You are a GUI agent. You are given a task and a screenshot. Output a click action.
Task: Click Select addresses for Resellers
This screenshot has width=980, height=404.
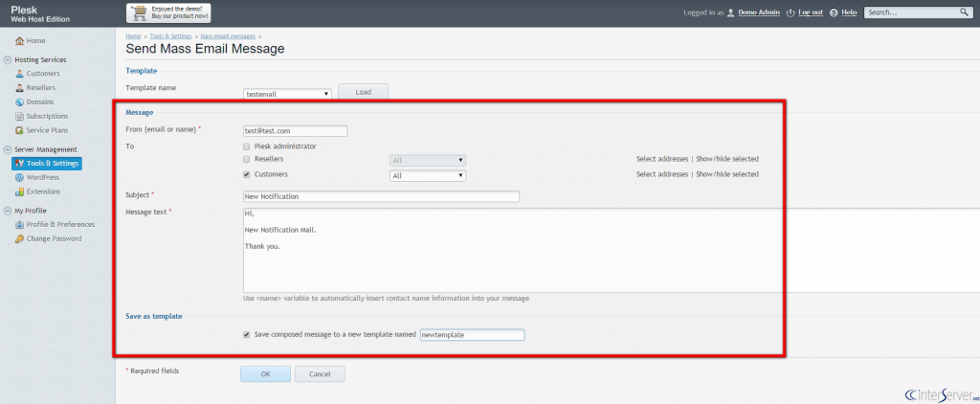pyautogui.click(x=662, y=159)
